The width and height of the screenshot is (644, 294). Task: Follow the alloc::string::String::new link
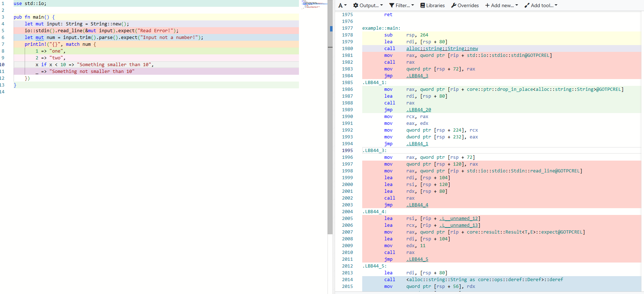tap(442, 49)
